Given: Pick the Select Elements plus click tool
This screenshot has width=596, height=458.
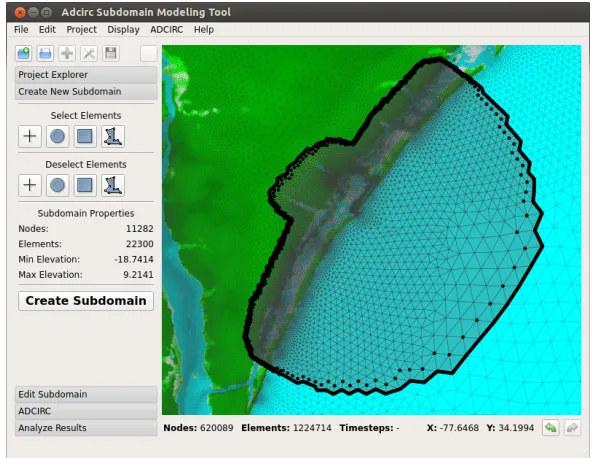Looking at the screenshot, I should [30, 136].
